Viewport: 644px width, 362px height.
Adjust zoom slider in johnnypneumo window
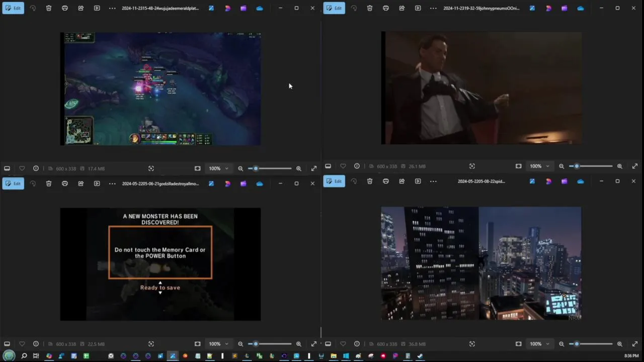pyautogui.click(x=591, y=166)
